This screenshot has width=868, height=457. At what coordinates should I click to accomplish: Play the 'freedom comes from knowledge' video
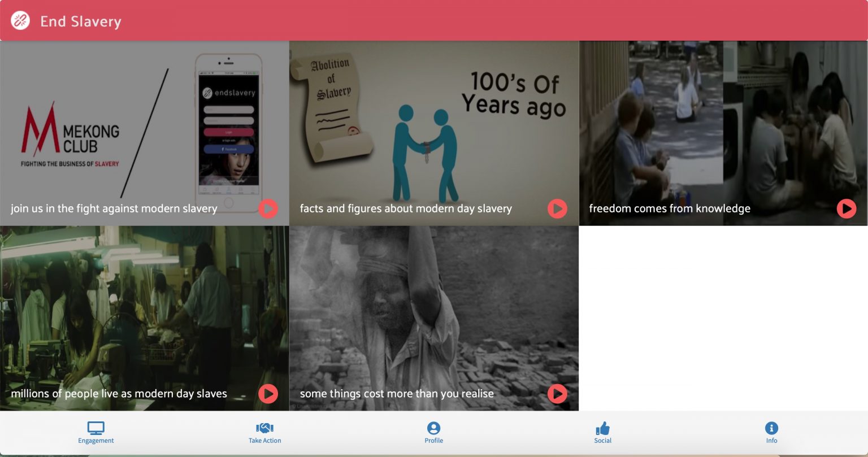tap(846, 208)
